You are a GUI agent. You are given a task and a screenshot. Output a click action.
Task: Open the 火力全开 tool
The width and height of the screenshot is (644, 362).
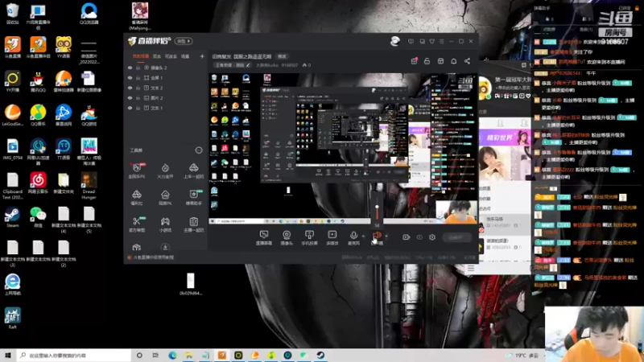click(x=165, y=171)
